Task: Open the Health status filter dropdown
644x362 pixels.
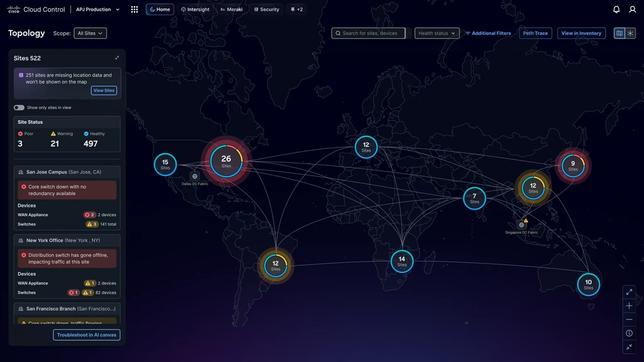Action: click(x=436, y=33)
